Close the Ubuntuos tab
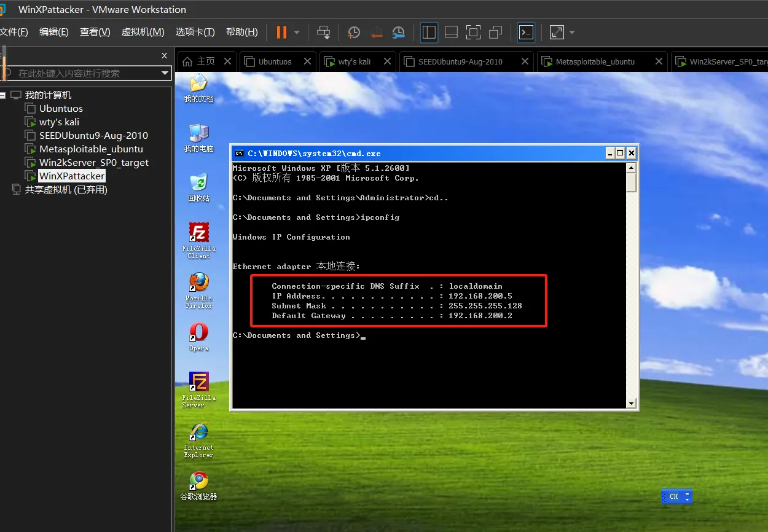 [x=307, y=61]
